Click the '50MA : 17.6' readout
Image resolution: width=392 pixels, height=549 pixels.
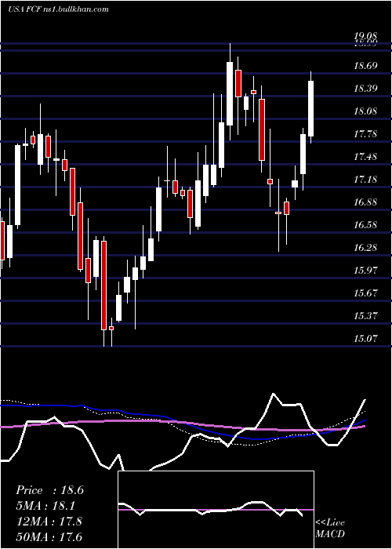coord(49,536)
